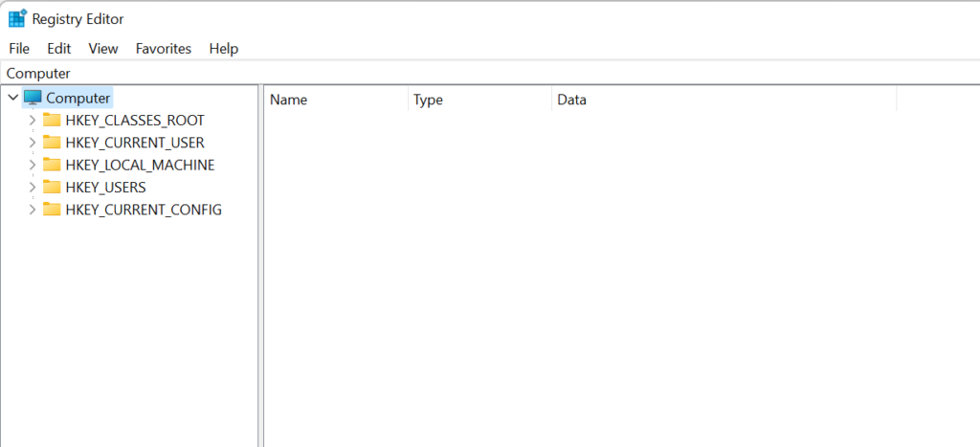The image size is (980, 447).
Task: Click the HKEY_CURRENT_USER folder icon
Action: click(52, 143)
